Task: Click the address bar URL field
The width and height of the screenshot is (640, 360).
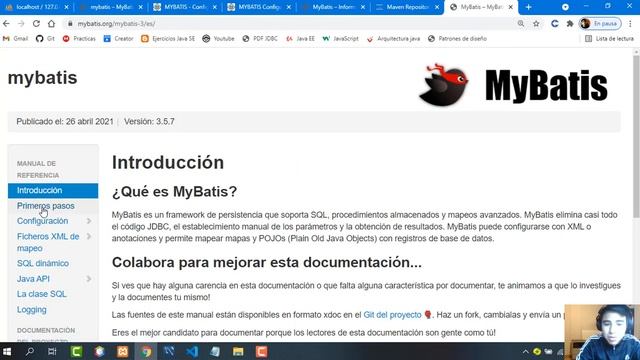Action: click(290, 24)
